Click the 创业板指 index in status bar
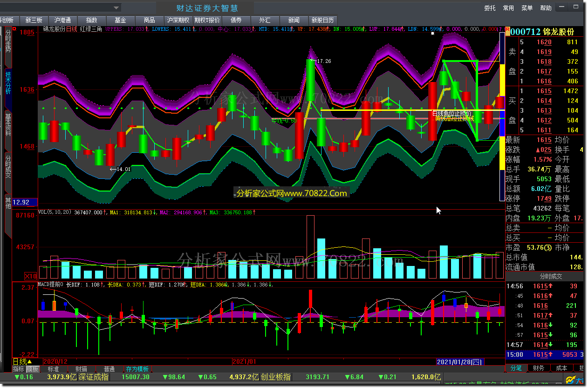588x388 pixels. (x=275, y=377)
